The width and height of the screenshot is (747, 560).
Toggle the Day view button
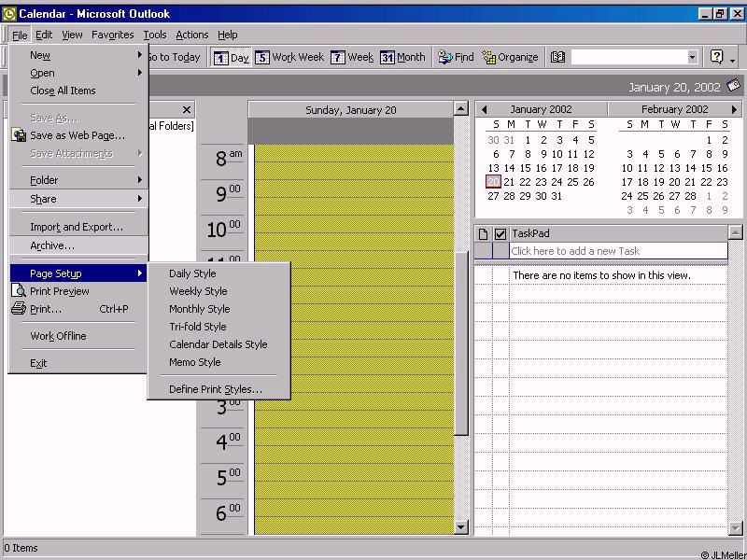232,57
